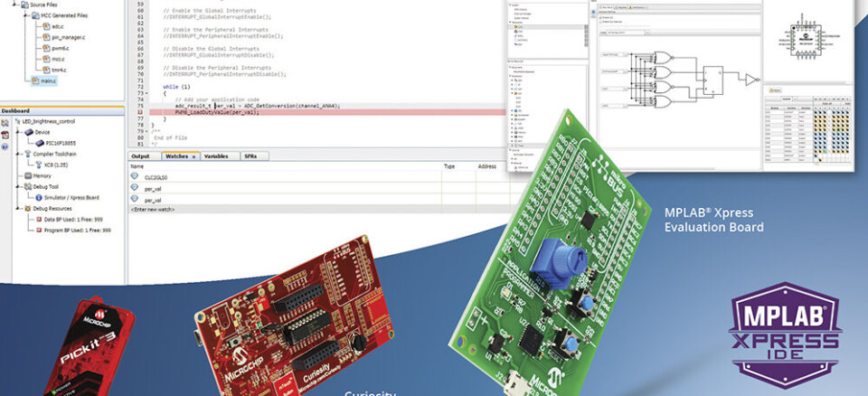Viewport: 868px width, 396px height.
Task: Select Program BP Used: 1 Free: 999
Action: pyautogui.click(x=80, y=230)
